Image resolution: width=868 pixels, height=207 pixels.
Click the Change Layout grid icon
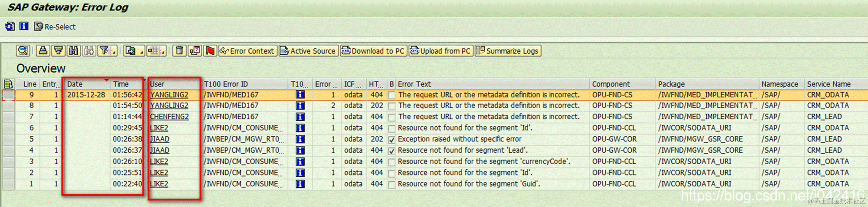153,51
